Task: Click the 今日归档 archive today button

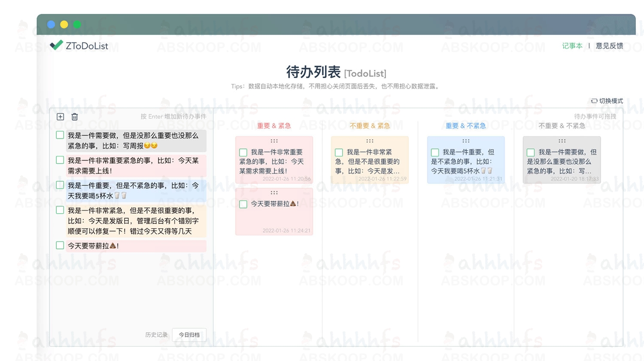Action: (189, 335)
